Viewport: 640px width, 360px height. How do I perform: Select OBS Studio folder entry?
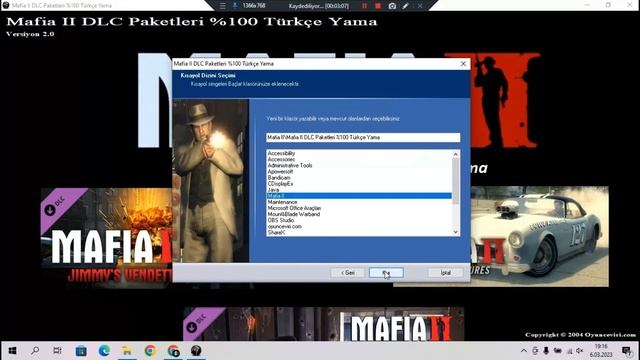click(x=281, y=220)
